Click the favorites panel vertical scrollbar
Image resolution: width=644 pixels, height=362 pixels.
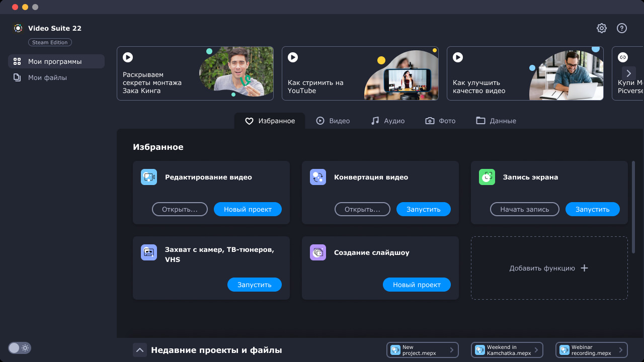pos(633,206)
